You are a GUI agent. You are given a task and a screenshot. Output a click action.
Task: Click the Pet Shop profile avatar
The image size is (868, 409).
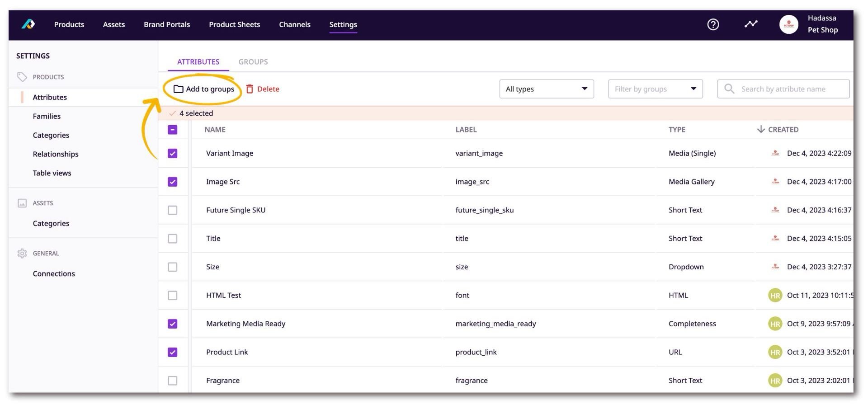pos(789,24)
